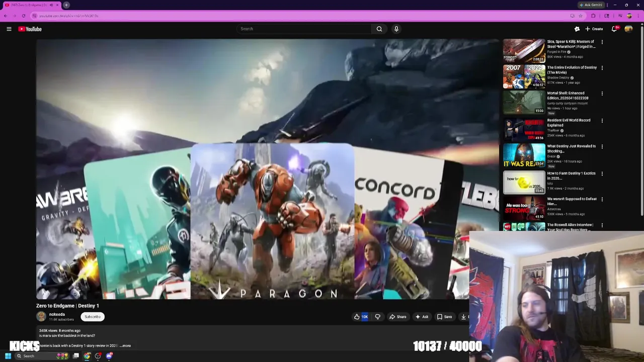Focus the YouTube search field
644x362 pixels.
coord(304,29)
